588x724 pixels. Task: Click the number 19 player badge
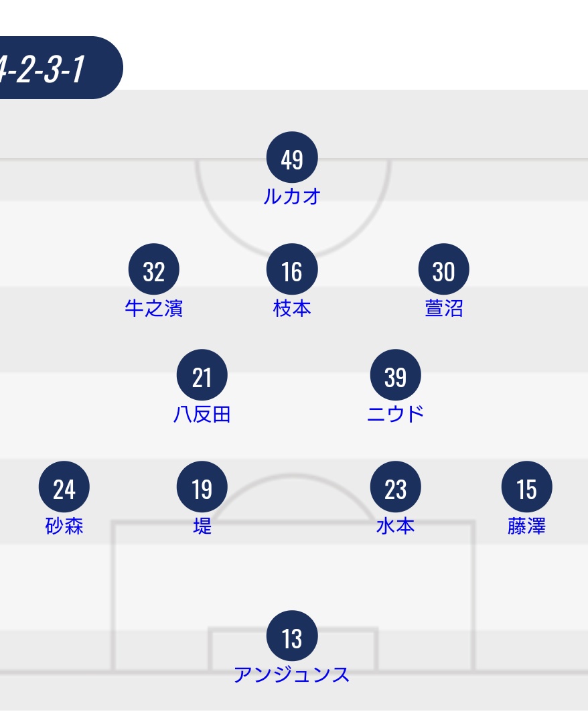(202, 487)
